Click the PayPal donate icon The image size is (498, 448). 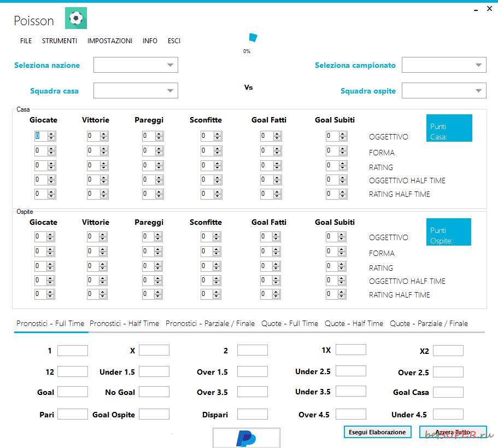246,438
